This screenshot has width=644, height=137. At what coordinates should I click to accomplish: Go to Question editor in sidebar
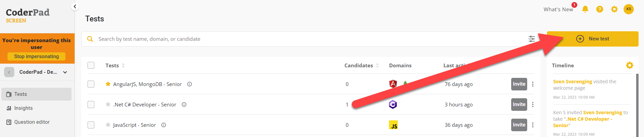click(x=32, y=122)
